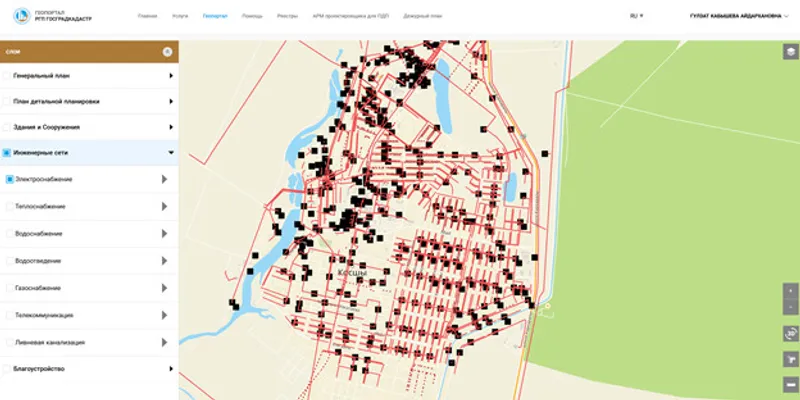Screen dimensions: 800x400
Task: Expand the Благоустройство layer group arrow
Action: (x=171, y=369)
